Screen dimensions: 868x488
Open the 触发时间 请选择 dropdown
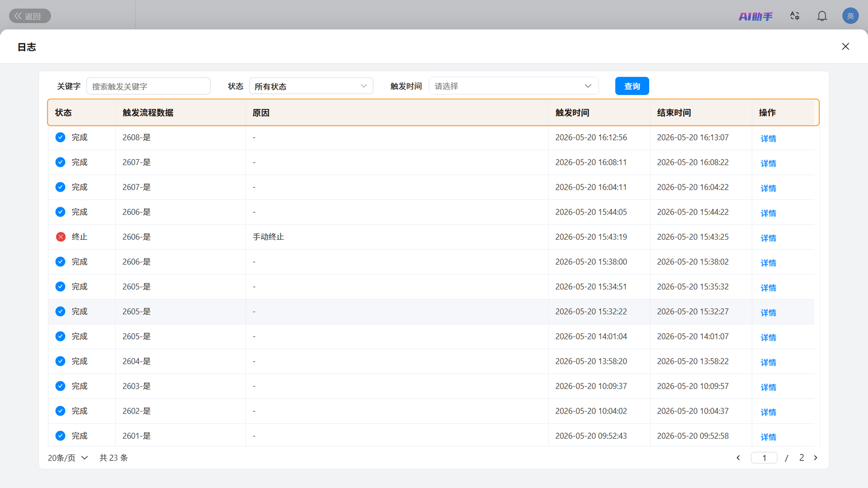click(513, 86)
